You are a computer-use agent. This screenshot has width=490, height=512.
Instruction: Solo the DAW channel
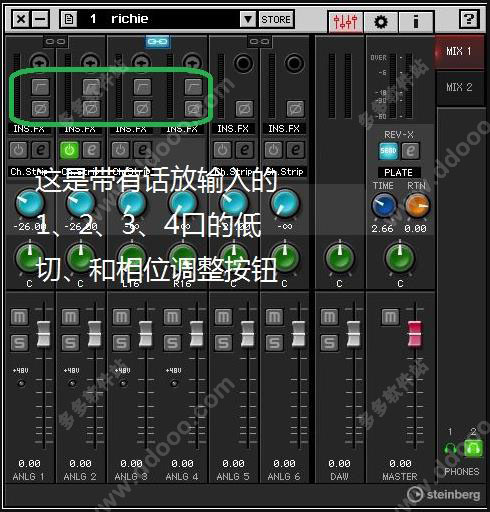coord(329,343)
